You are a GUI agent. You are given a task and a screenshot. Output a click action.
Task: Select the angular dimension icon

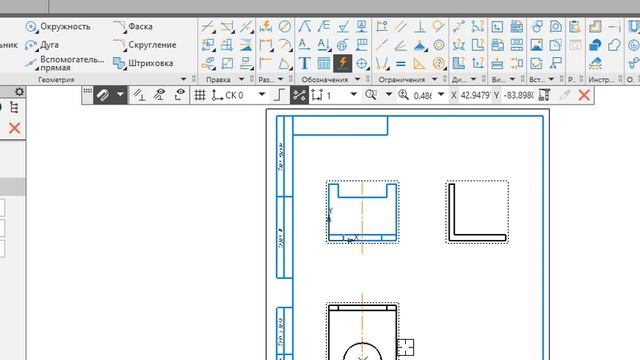[x=284, y=63]
